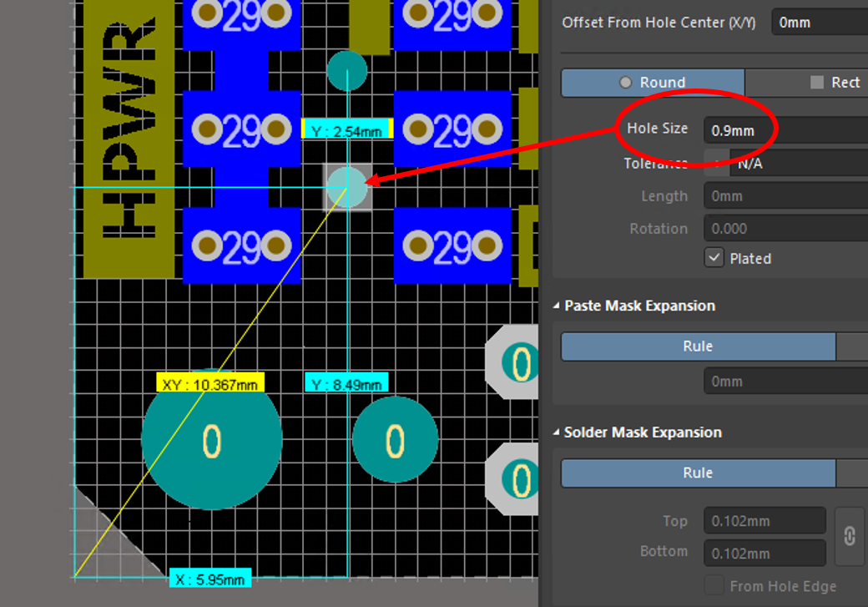Image resolution: width=868 pixels, height=607 pixels.
Task: Click the Length 0mm field
Action: pyautogui.click(x=785, y=196)
